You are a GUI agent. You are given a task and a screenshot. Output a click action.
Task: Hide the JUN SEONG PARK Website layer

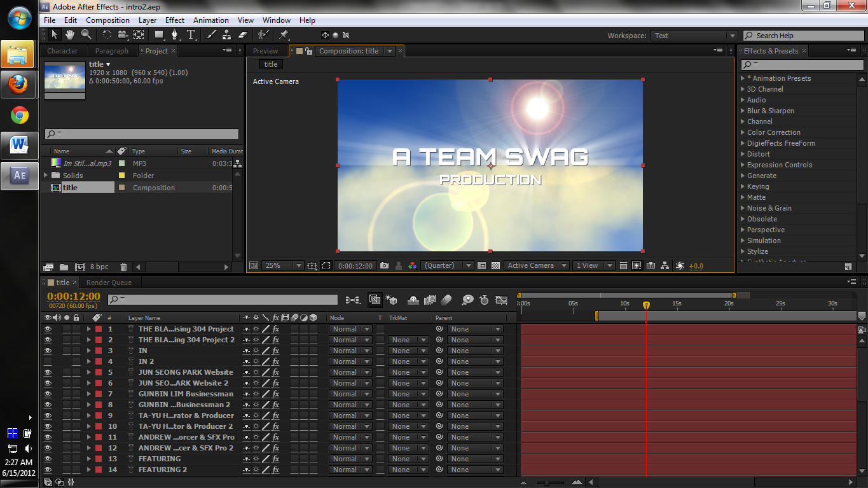tap(48, 372)
